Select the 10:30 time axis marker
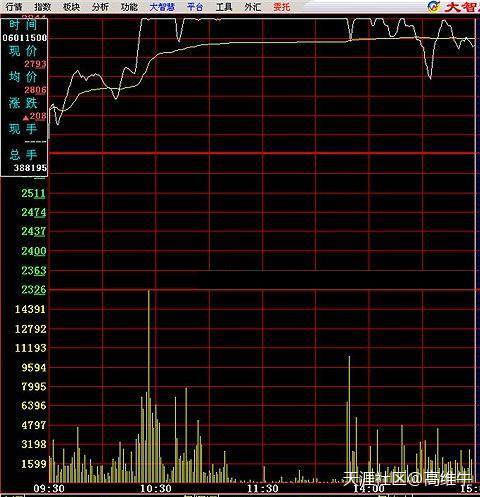The height and width of the screenshot is (497, 480). tap(156, 489)
